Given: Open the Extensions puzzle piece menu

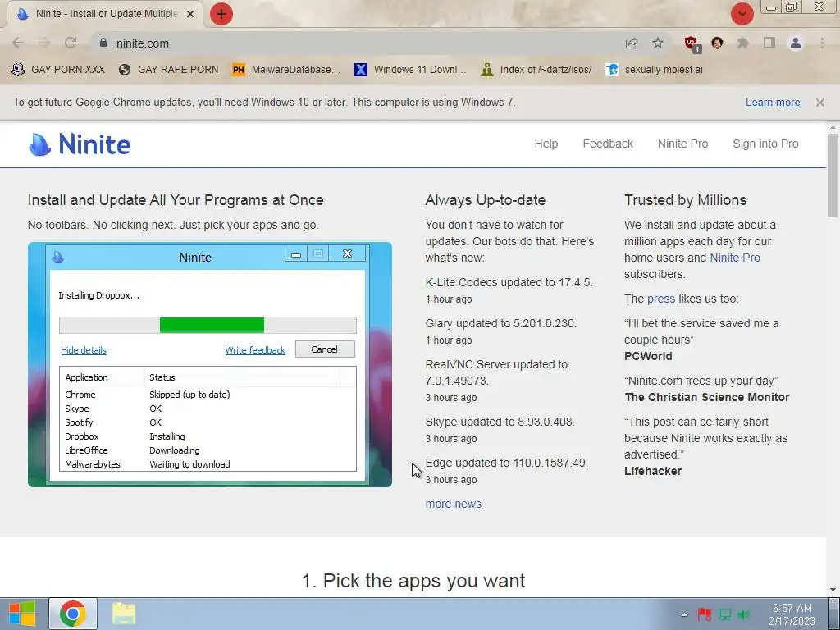Looking at the screenshot, I should pos(742,43).
